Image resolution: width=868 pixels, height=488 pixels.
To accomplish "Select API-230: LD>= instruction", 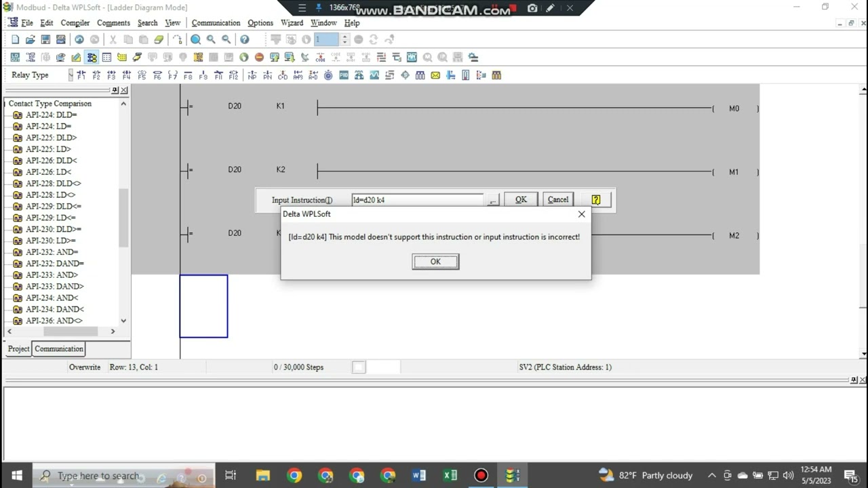I will point(51,241).
